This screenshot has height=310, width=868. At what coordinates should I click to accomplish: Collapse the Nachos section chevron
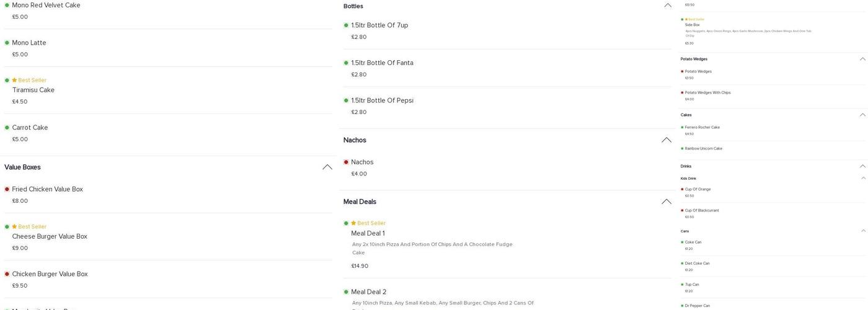666,140
